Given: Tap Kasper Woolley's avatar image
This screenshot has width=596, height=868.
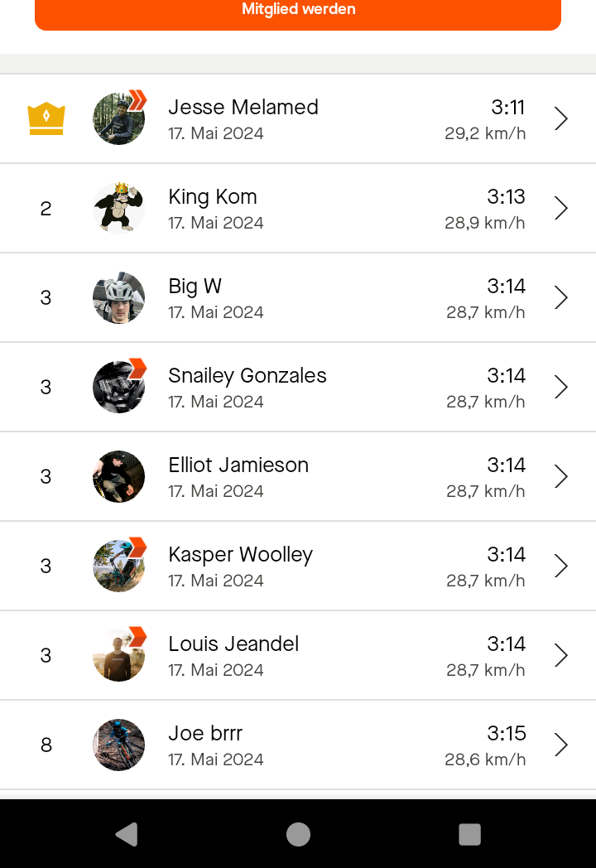Looking at the screenshot, I should point(118,566).
